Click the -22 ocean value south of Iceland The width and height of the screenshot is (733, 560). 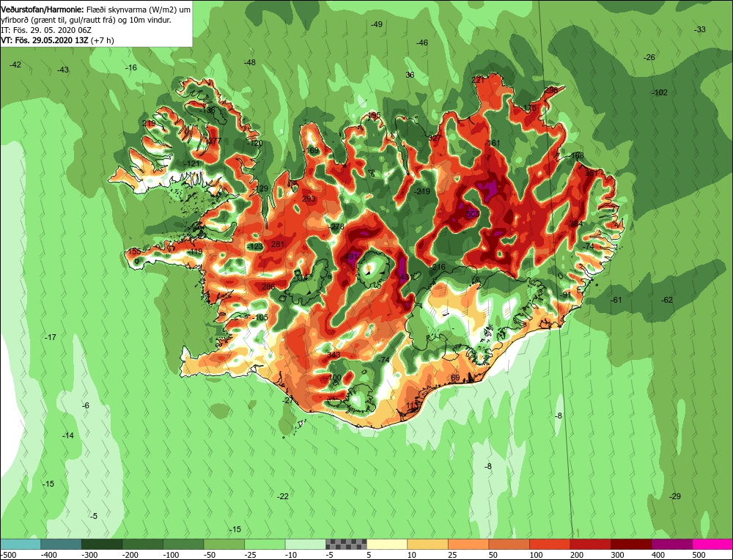[x=283, y=496]
